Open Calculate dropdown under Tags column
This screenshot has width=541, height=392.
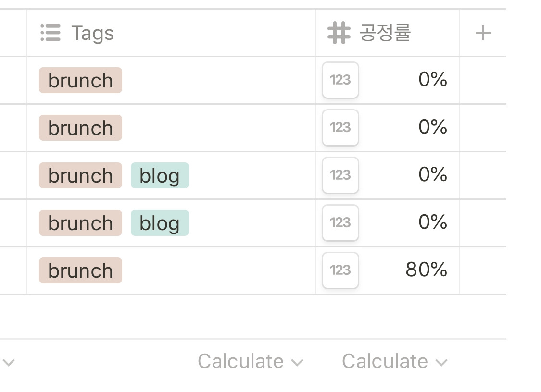click(x=251, y=361)
